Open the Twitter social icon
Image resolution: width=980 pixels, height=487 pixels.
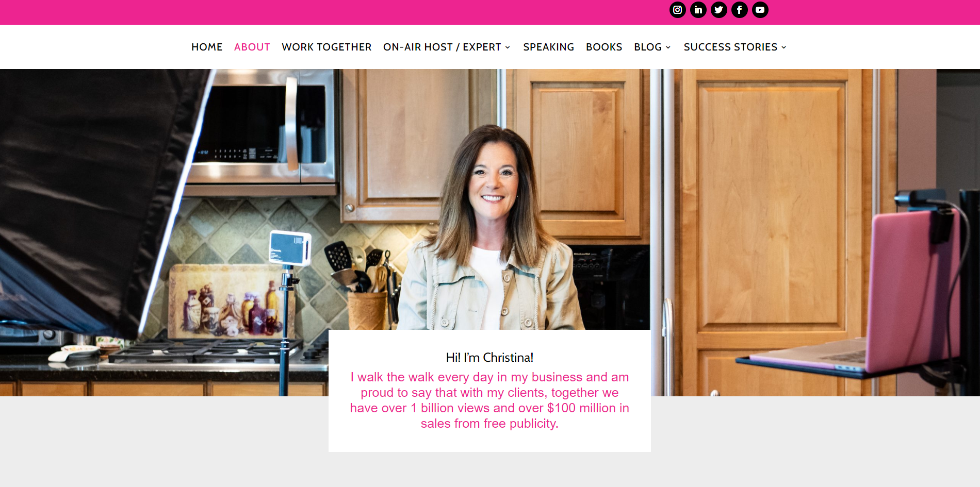pos(718,10)
